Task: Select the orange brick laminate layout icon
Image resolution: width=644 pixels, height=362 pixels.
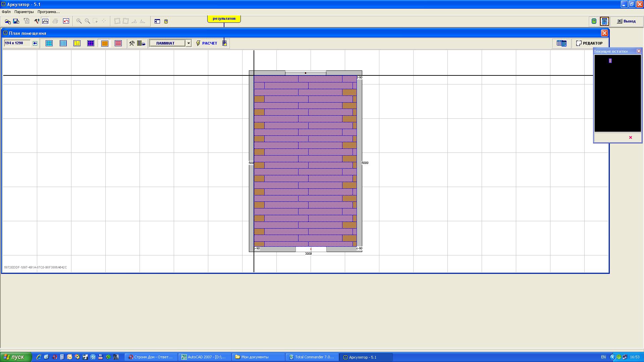Action: [x=105, y=43]
